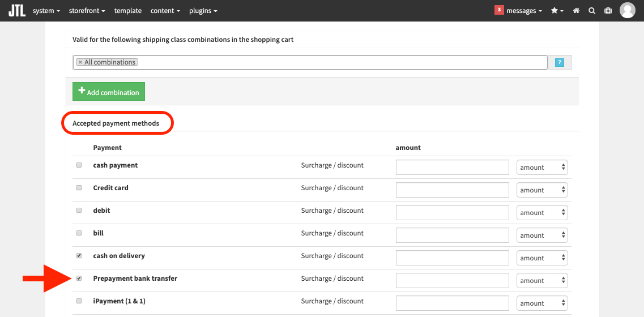Open the plugins menu
644x317 pixels.
point(203,11)
